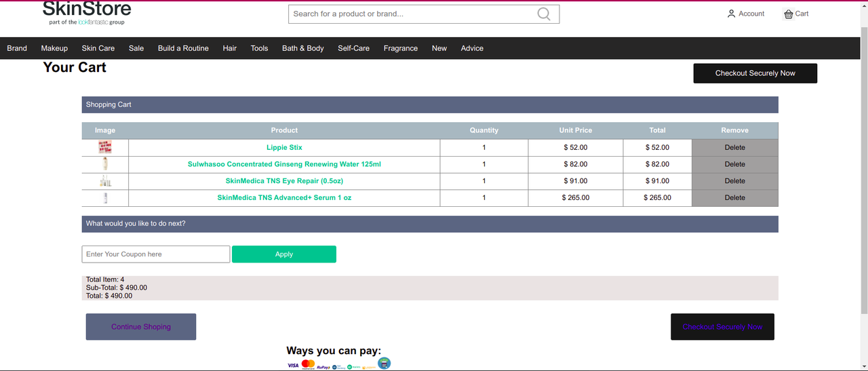Click the $ 91.00 total cell
This screenshot has width=868, height=371.
click(658, 181)
